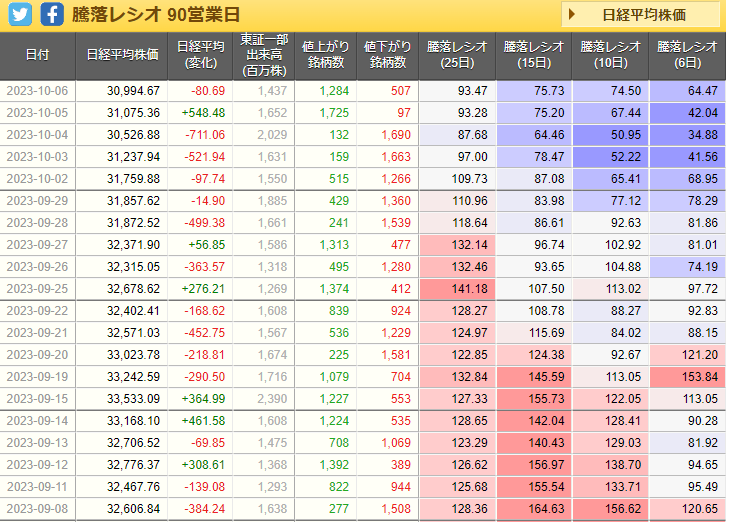Select the date cell 2023-10-06
729x522 pixels.
click(37, 91)
